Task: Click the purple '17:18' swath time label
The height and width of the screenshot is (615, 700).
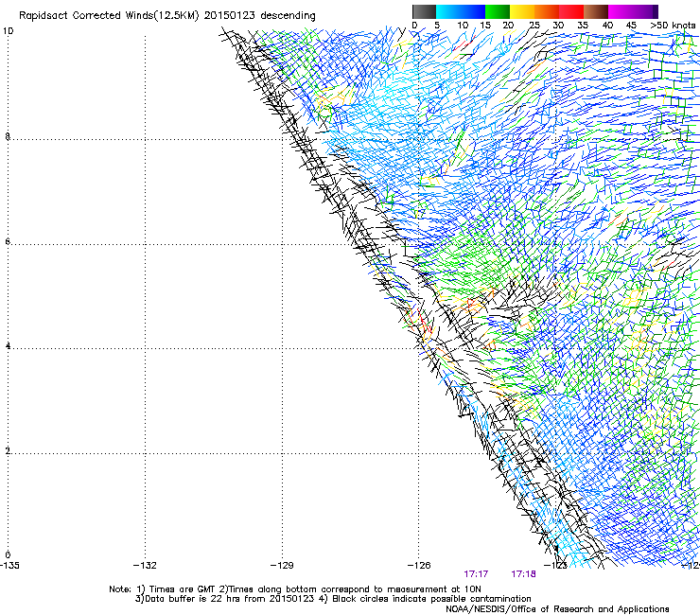Action: click(523, 574)
